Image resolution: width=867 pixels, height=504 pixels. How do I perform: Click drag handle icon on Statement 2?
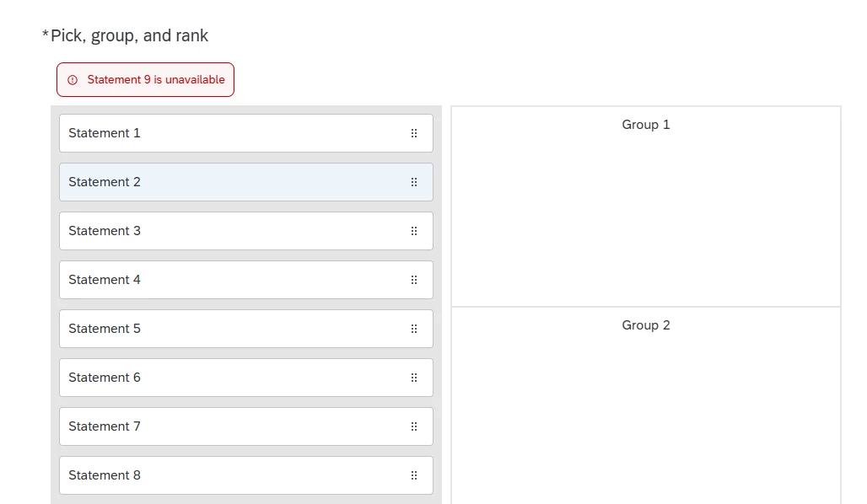[414, 182]
